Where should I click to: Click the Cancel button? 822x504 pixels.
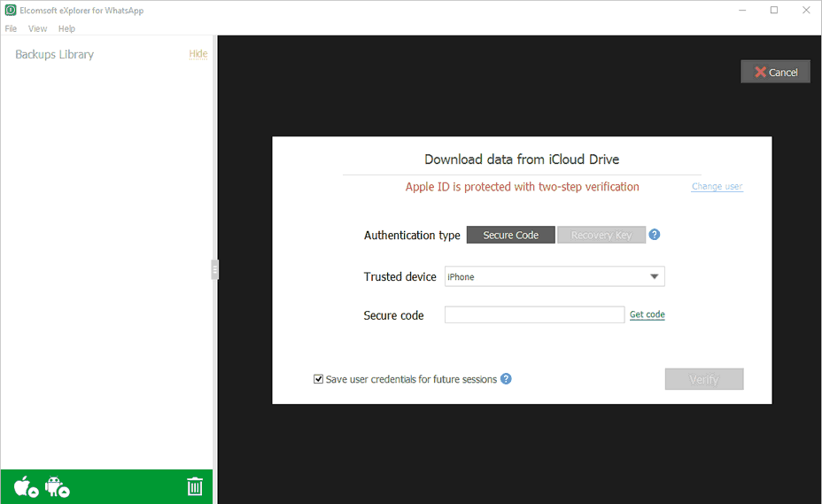pos(775,72)
